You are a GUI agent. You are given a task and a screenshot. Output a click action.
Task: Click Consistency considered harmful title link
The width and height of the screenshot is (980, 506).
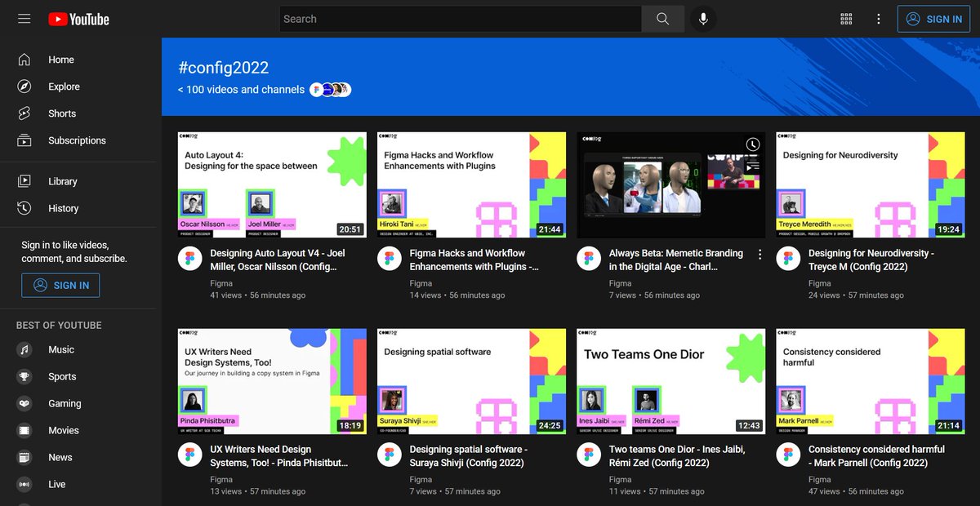(876, 456)
